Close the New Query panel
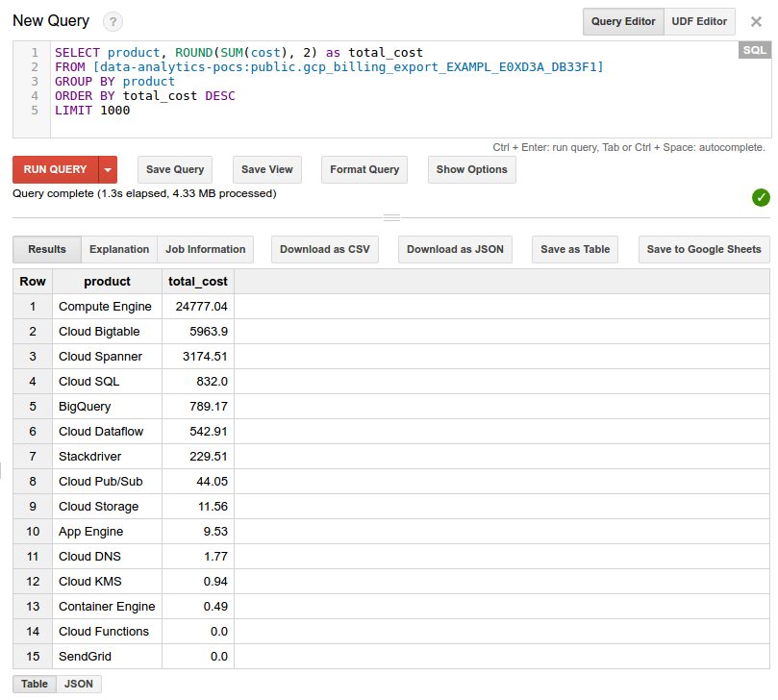This screenshot has height=700, width=778. [756, 21]
